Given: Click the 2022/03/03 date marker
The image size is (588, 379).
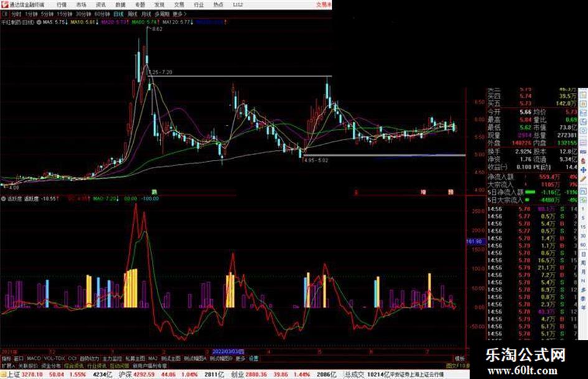Looking at the screenshot, I should tap(228, 352).
